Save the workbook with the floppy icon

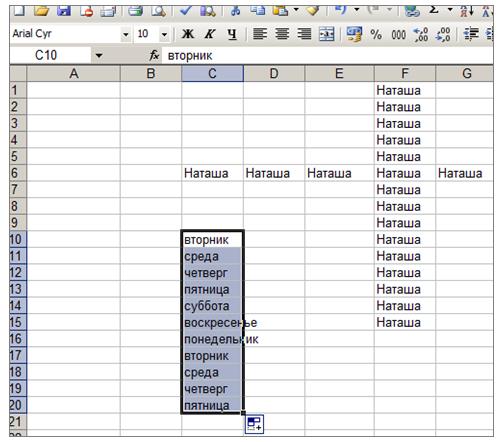pyautogui.click(x=64, y=11)
